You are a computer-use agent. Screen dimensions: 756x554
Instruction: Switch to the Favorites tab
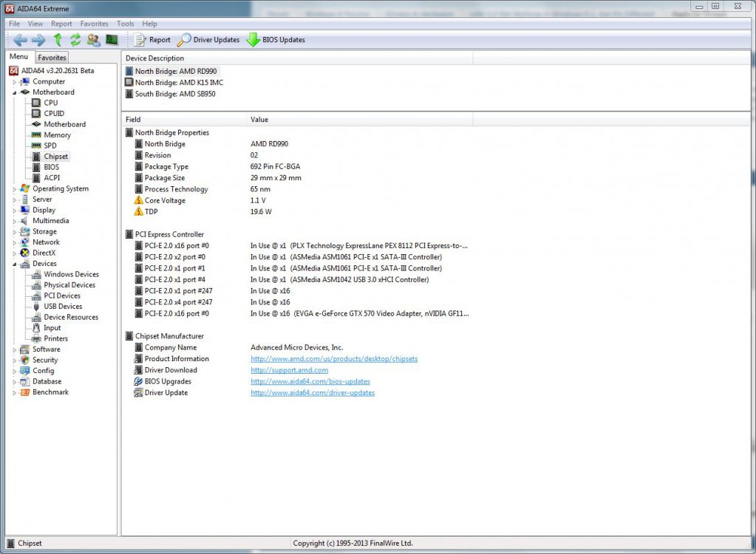52,58
